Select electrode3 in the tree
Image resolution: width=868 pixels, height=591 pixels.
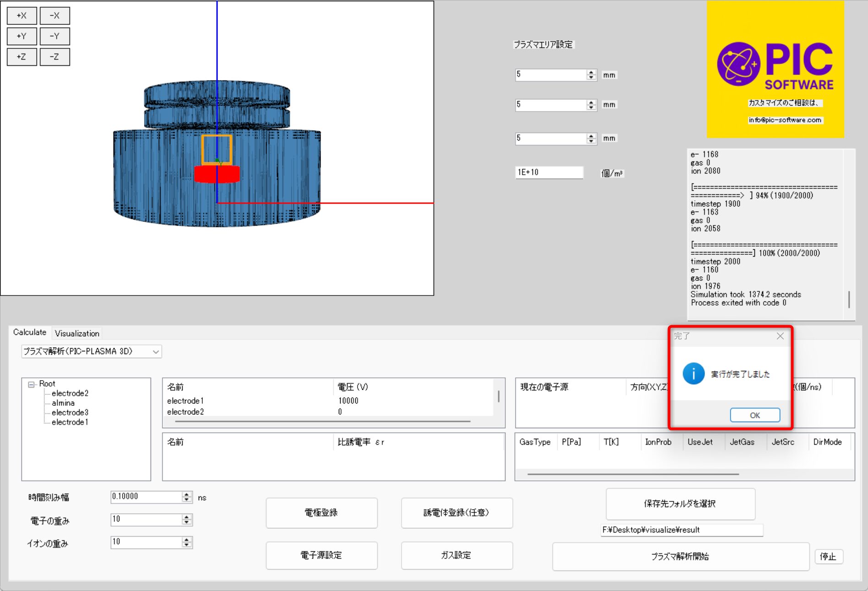(x=70, y=413)
